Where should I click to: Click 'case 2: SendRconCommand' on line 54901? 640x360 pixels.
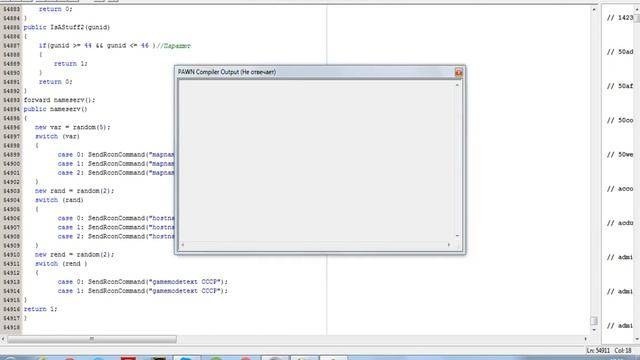coord(116,173)
